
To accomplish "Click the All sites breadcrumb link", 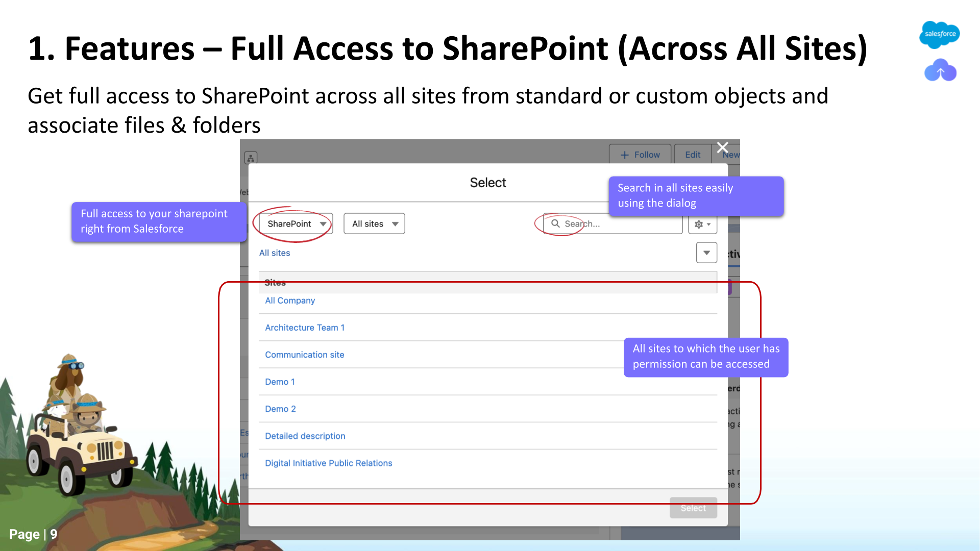I will pyautogui.click(x=275, y=253).
